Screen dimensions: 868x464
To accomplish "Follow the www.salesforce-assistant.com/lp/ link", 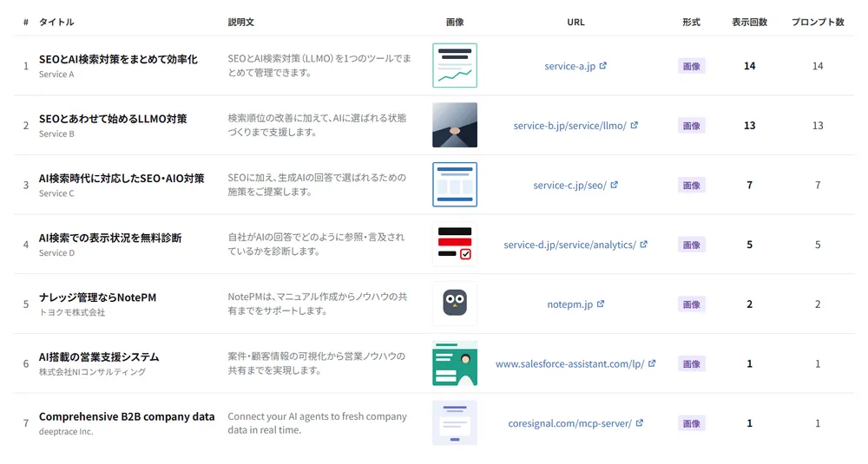I will tap(569, 364).
